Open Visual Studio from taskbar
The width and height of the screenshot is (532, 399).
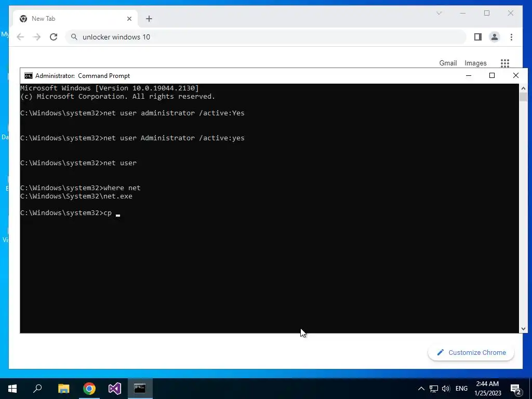click(115, 389)
